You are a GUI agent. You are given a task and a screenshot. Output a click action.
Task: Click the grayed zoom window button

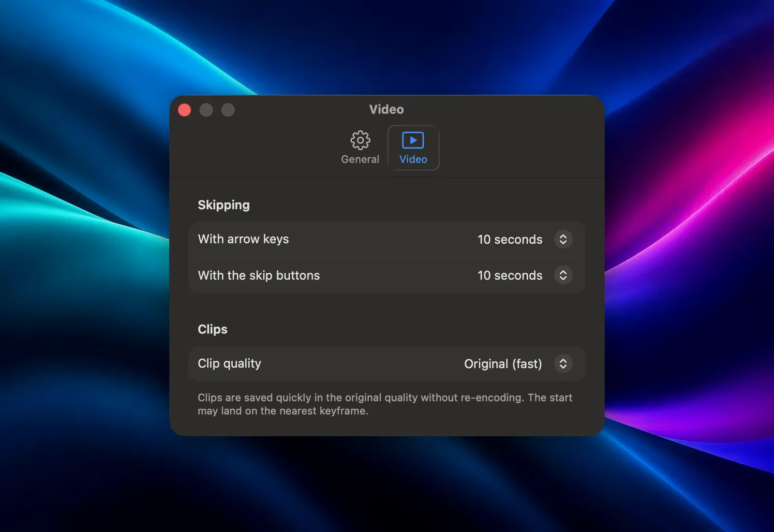click(228, 110)
